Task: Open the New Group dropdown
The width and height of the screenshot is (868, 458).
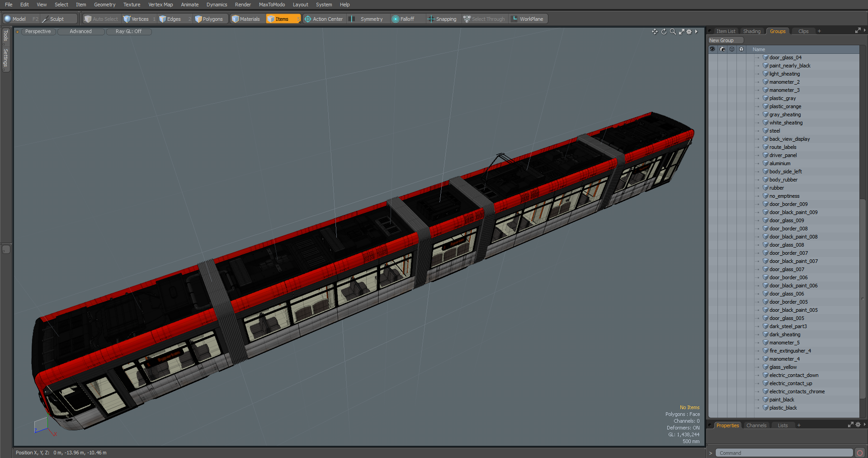Action: tap(726, 40)
